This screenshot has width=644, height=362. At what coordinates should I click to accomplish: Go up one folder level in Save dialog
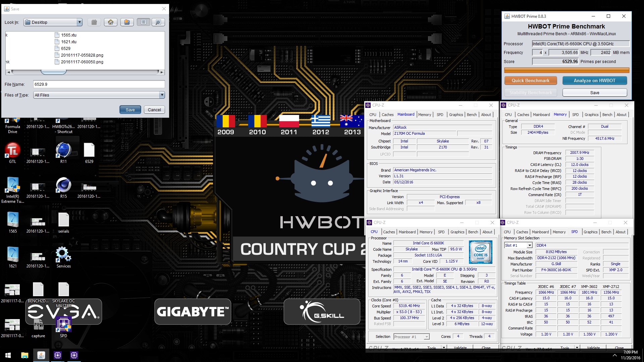[x=94, y=22]
